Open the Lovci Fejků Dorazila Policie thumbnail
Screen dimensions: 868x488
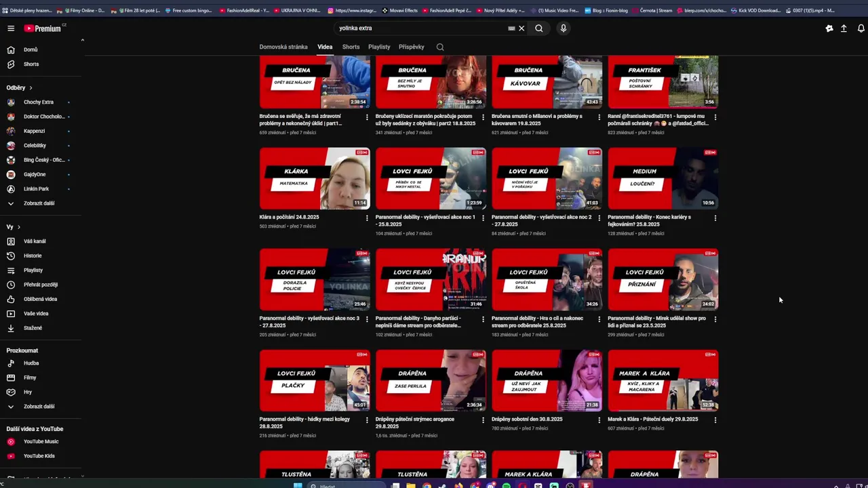click(x=315, y=279)
